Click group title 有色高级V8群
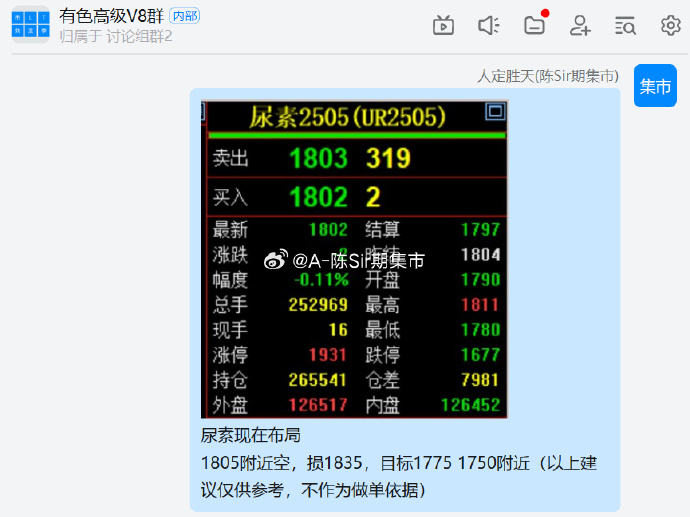Viewport: 690px width, 517px height. [112, 16]
